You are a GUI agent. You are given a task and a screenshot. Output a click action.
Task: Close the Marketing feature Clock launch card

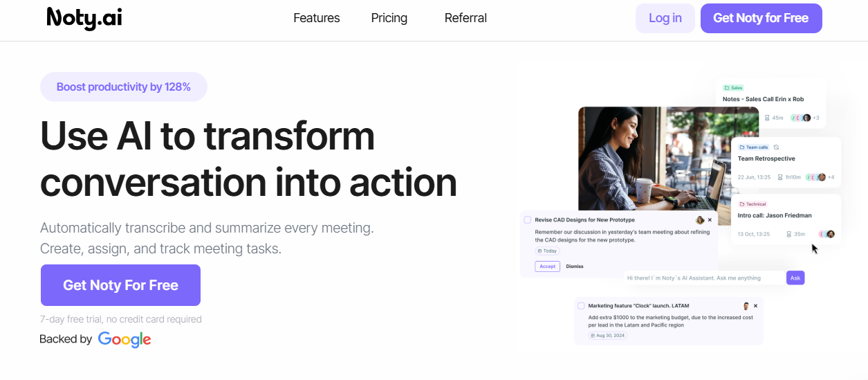tap(755, 306)
